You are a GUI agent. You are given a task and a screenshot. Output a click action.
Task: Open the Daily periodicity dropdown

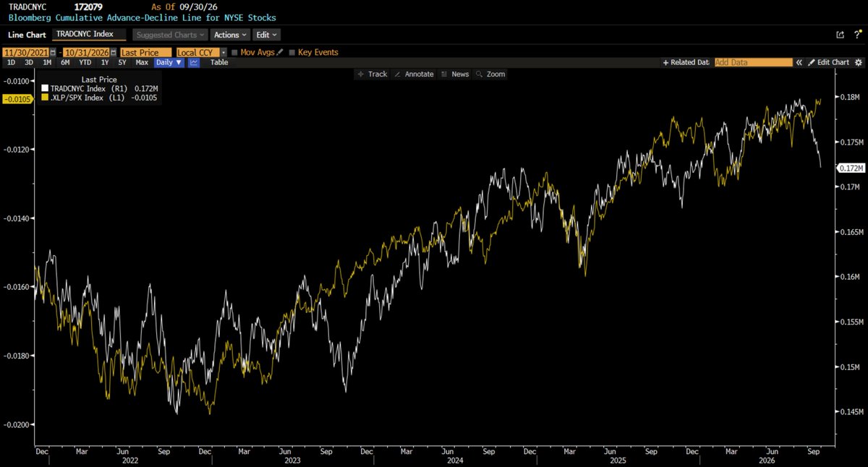170,63
